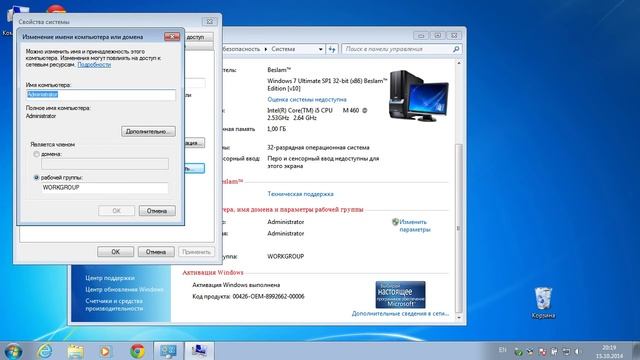Click the Windows 7 Ultimate SP1 edition text
Viewport: 640px width, 360px height.
pyautogui.click(x=327, y=84)
